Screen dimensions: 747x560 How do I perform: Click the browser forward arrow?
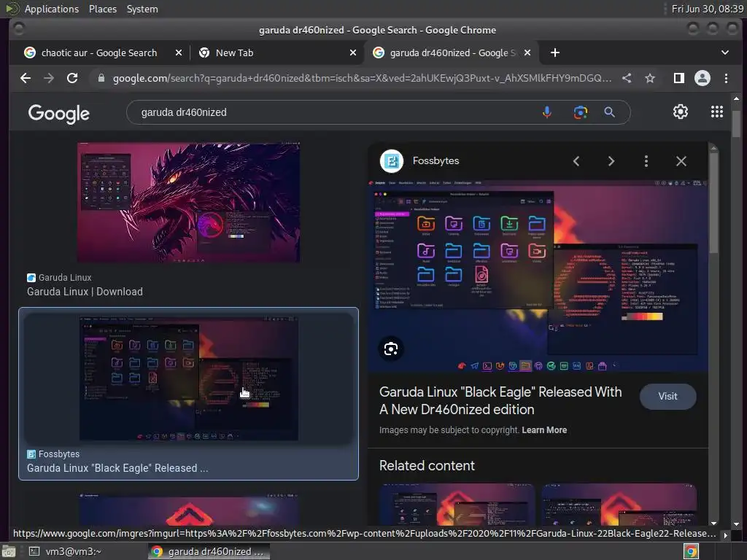click(49, 78)
